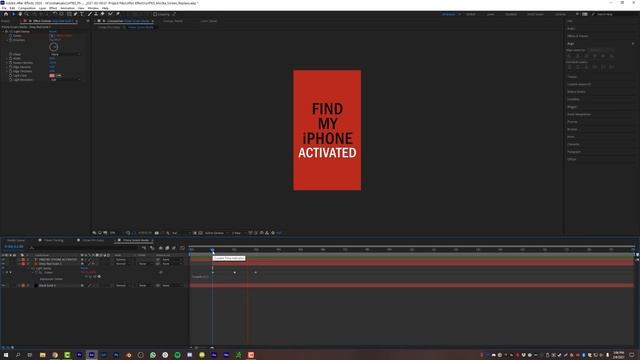
Task: Open the Window menu
Action: 93,8
